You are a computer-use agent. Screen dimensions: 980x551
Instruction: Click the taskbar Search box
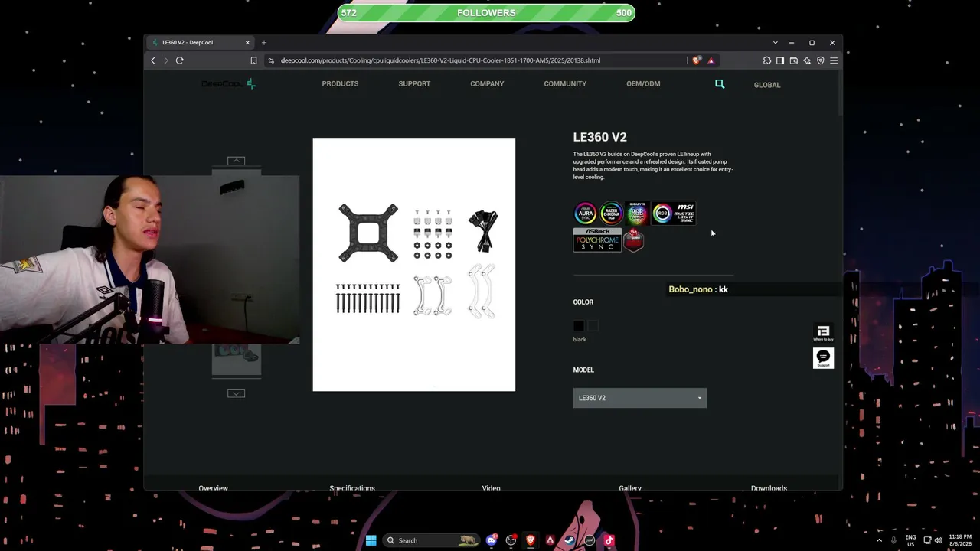(432, 540)
